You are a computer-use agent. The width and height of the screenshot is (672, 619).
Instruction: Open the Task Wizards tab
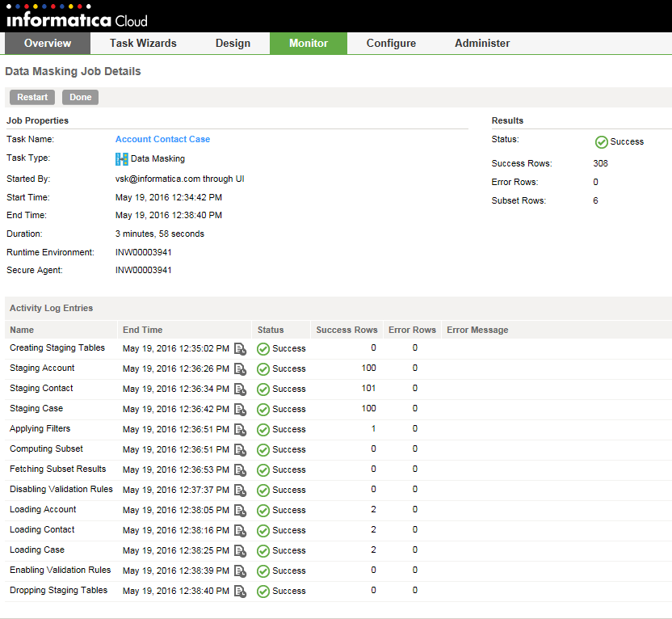(x=143, y=44)
